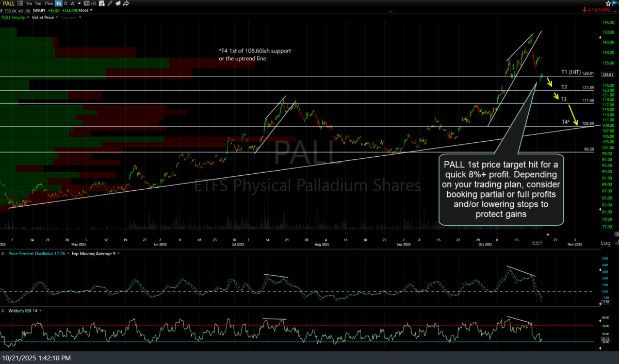Select the daily (D) timeframe

pos(66,3)
